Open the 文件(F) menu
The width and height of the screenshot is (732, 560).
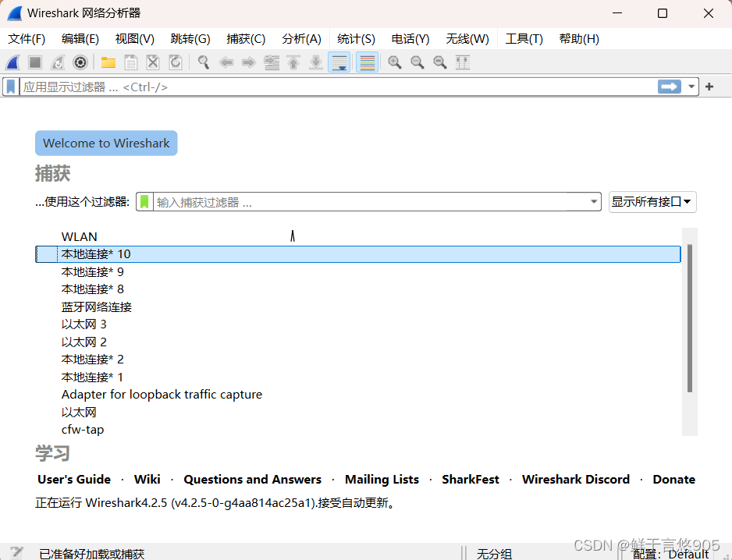tap(27, 39)
